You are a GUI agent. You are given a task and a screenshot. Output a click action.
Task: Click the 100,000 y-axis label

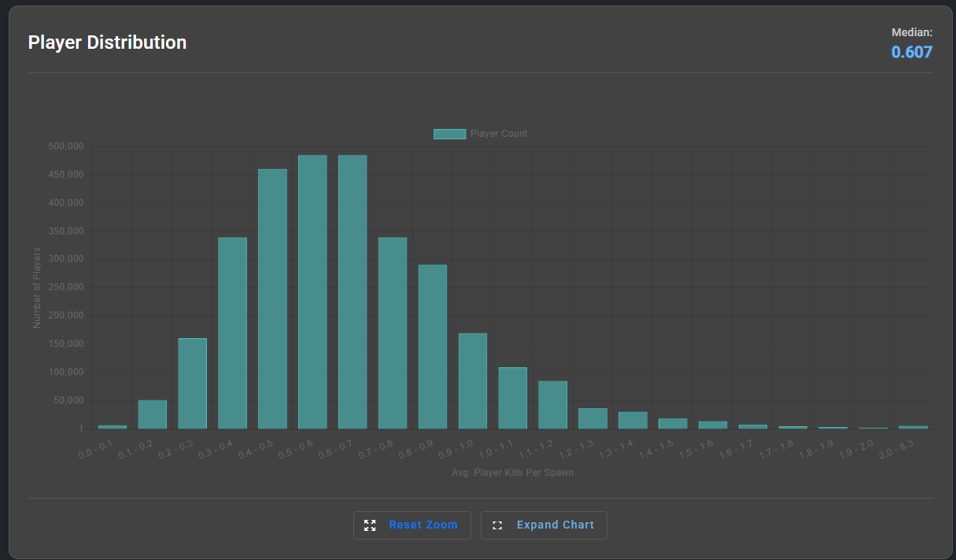click(x=65, y=372)
